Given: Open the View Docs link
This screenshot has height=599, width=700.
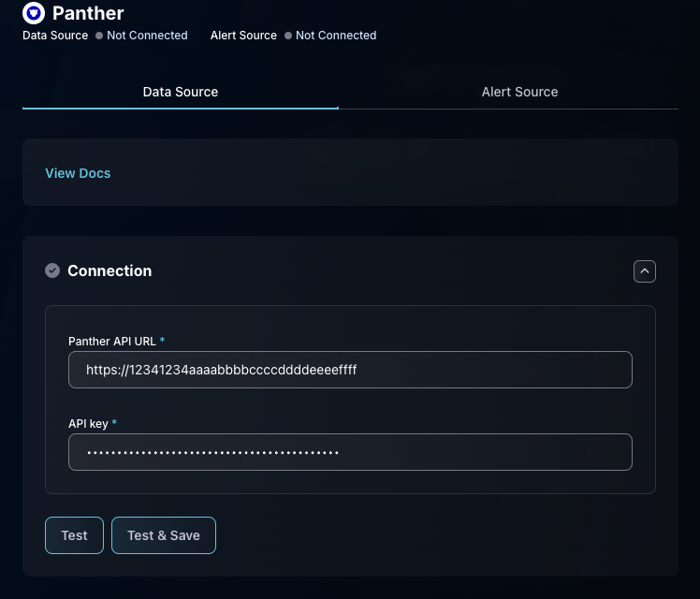Looking at the screenshot, I should (x=78, y=173).
